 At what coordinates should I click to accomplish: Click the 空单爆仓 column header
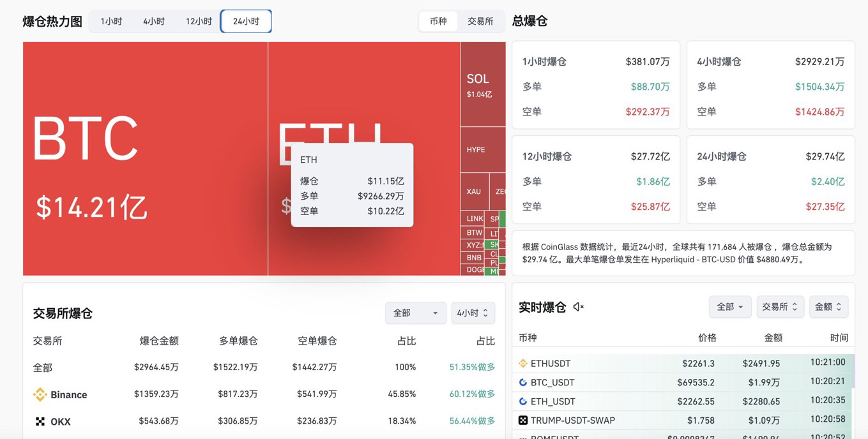(317, 341)
